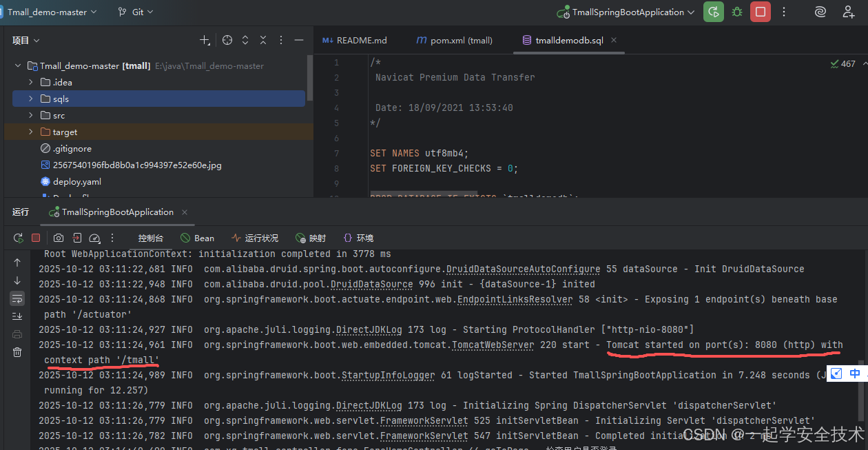Open the AI assistant swirl icon
868x450 pixels.
pos(820,12)
